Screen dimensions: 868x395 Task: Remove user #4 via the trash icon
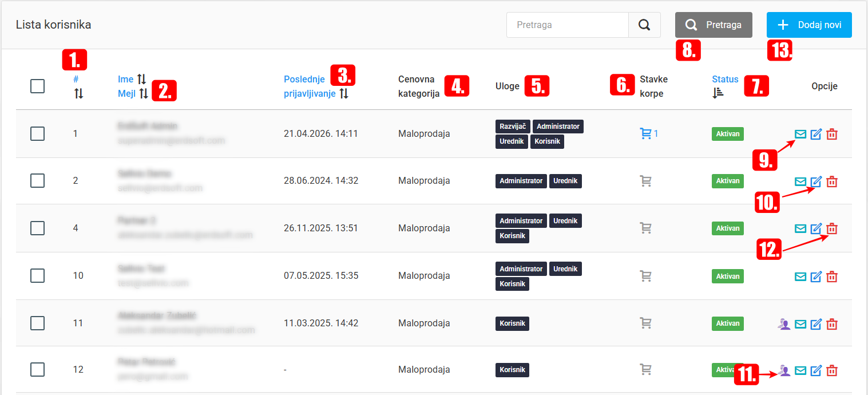pyautogui.click(x=833, y=229)
